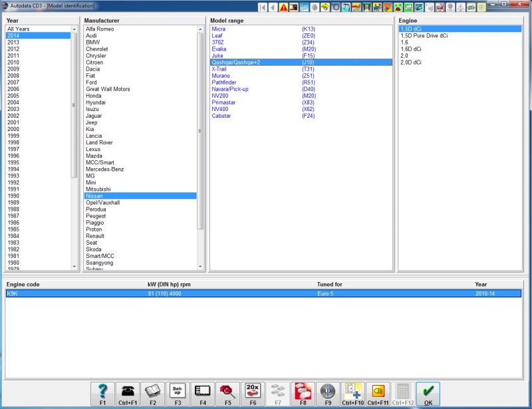Pick the X-Trail model range
Screen dimensions: 532x409
coord(301,69)
